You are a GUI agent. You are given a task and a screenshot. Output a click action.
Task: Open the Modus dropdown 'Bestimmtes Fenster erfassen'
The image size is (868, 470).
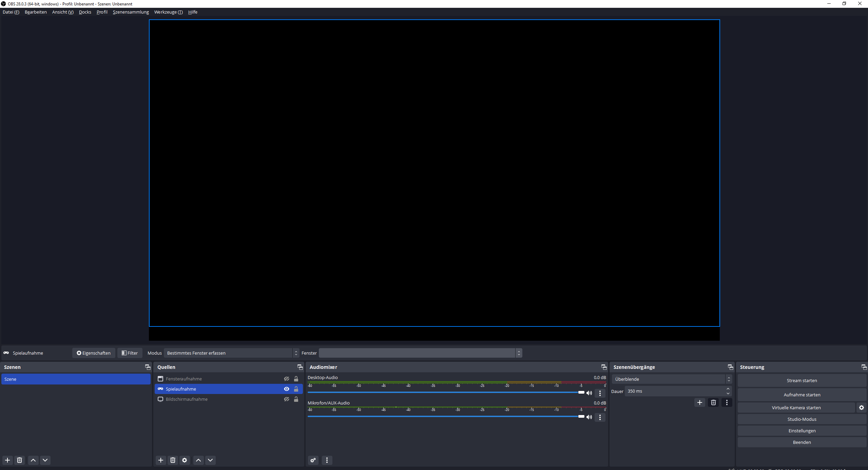pyautogui.click(x=231, y=353)
